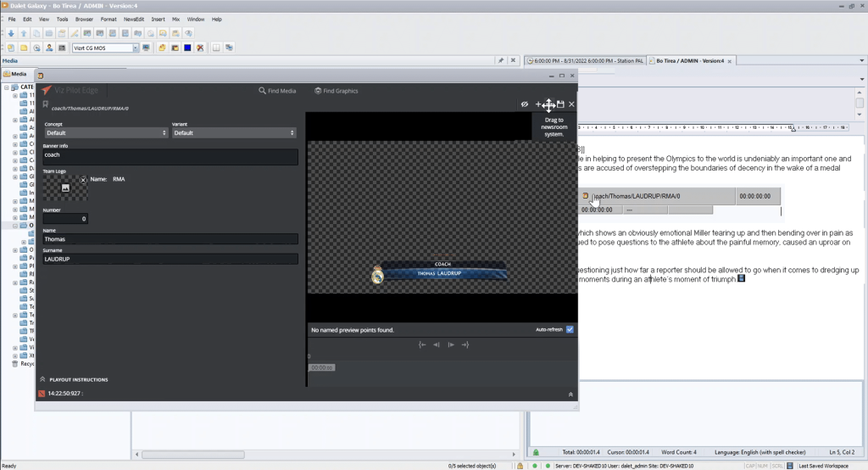Click the user profile icon in toolbar
Image resolution: width=868 pixels, height=470 pixels.
(51, 48)
